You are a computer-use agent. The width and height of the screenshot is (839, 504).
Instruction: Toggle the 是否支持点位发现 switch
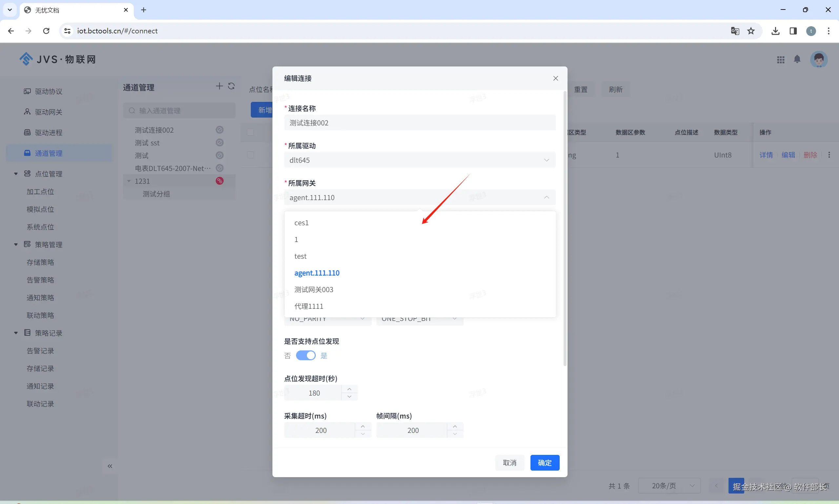point(305,355)
